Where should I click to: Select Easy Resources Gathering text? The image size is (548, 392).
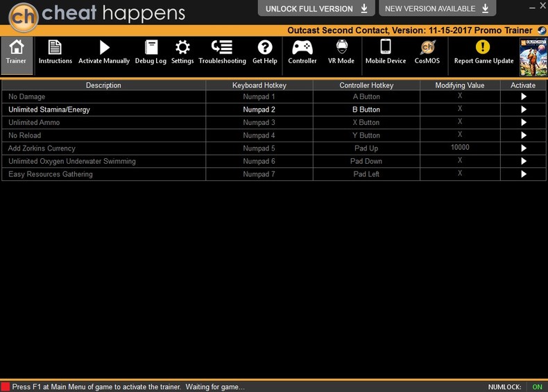[51, 175]
